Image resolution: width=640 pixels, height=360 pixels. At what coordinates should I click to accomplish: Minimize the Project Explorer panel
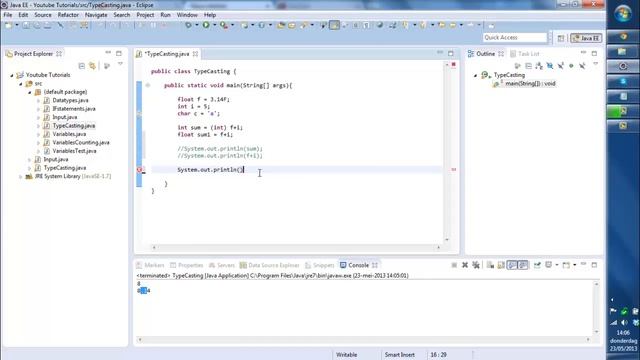pyautogui.click(x=108, y=53)
